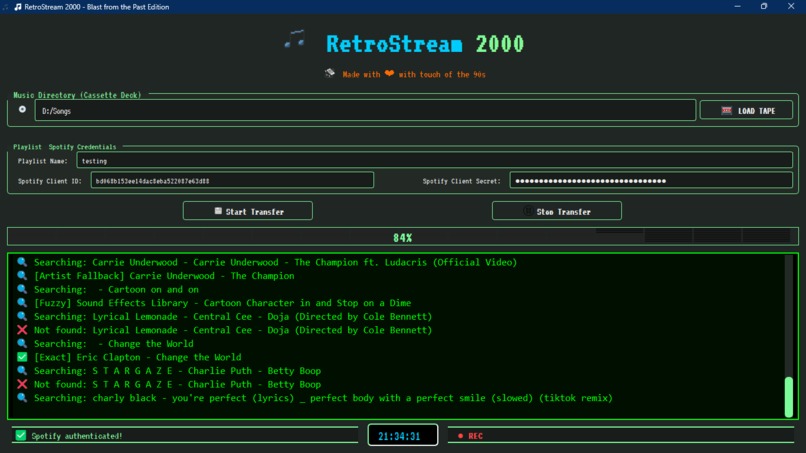Screen dimensions: 806x453
Task: Click the LOAD TAPE button
Action: point(746,110)
